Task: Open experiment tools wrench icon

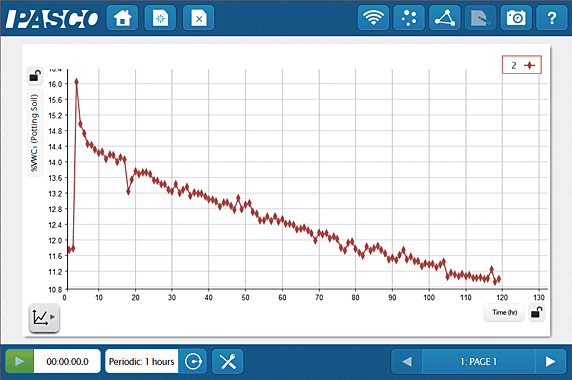Action: click(228, 361)
